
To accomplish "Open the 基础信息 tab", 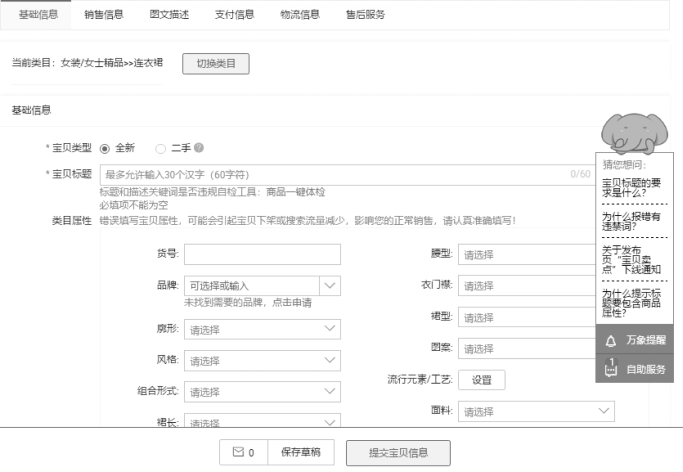I will coord(38,14).
